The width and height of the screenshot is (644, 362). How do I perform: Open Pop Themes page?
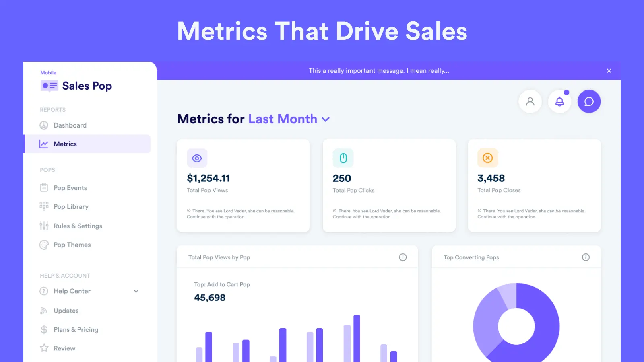click(72, 245)
